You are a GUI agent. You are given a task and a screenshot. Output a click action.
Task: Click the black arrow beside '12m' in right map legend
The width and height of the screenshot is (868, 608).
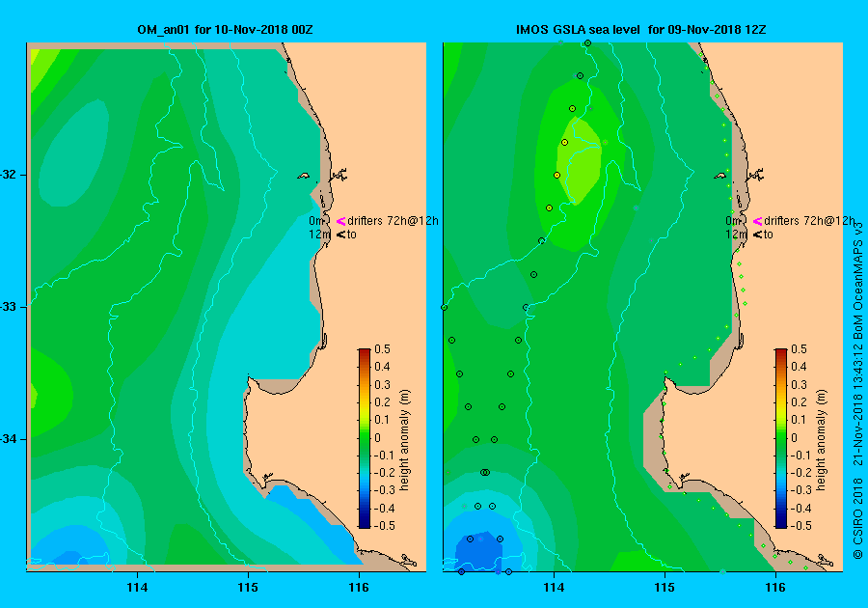click(757, 235)
